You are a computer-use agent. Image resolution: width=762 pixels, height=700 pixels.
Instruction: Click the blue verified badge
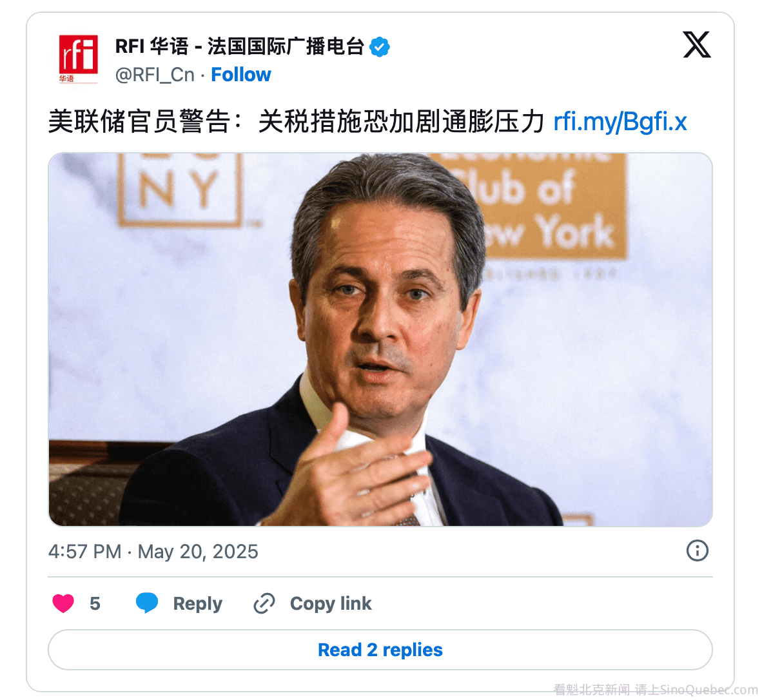pos(380,46)
